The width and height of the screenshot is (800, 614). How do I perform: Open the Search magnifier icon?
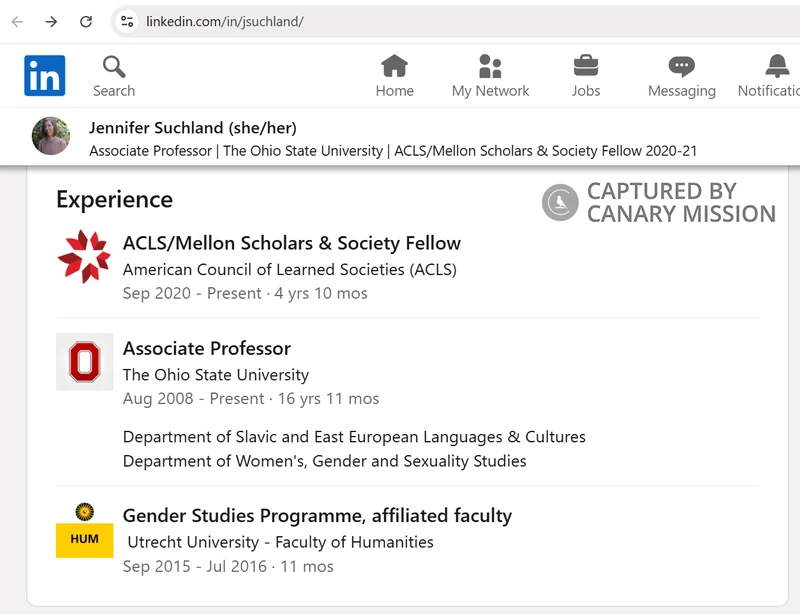(114, 67)
